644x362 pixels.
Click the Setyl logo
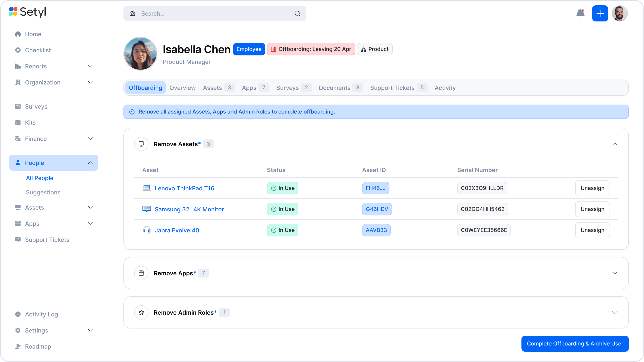point(28,12)
